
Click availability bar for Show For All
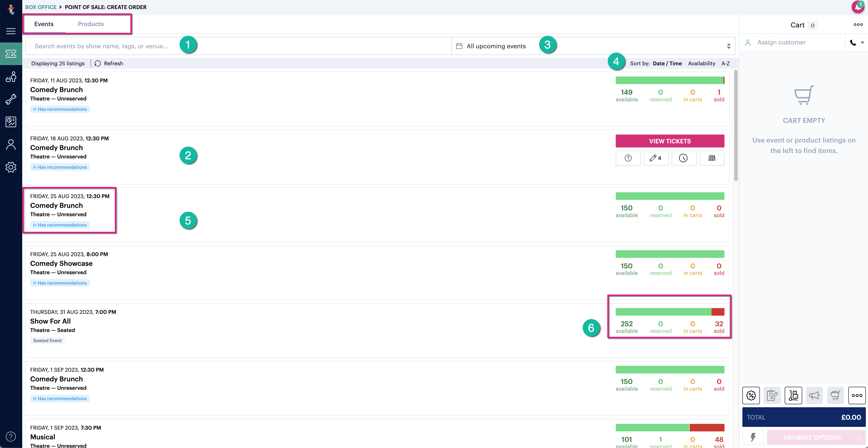pos(670,312)
